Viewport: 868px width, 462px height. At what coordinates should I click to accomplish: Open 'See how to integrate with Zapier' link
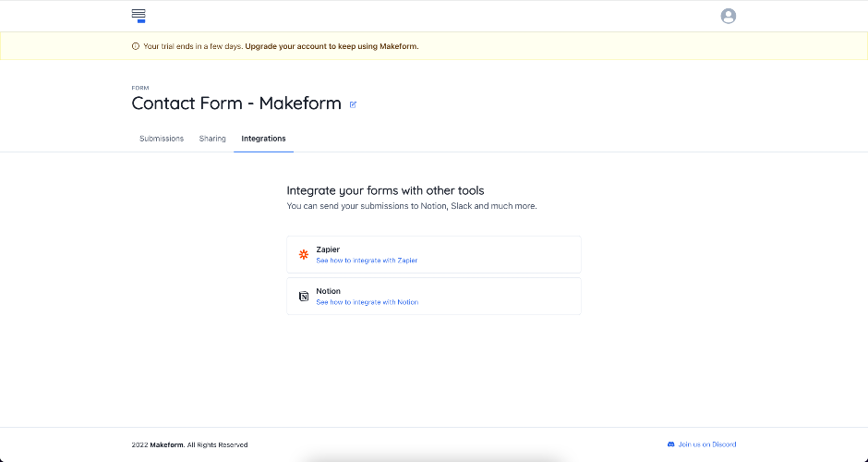(367, 261)
